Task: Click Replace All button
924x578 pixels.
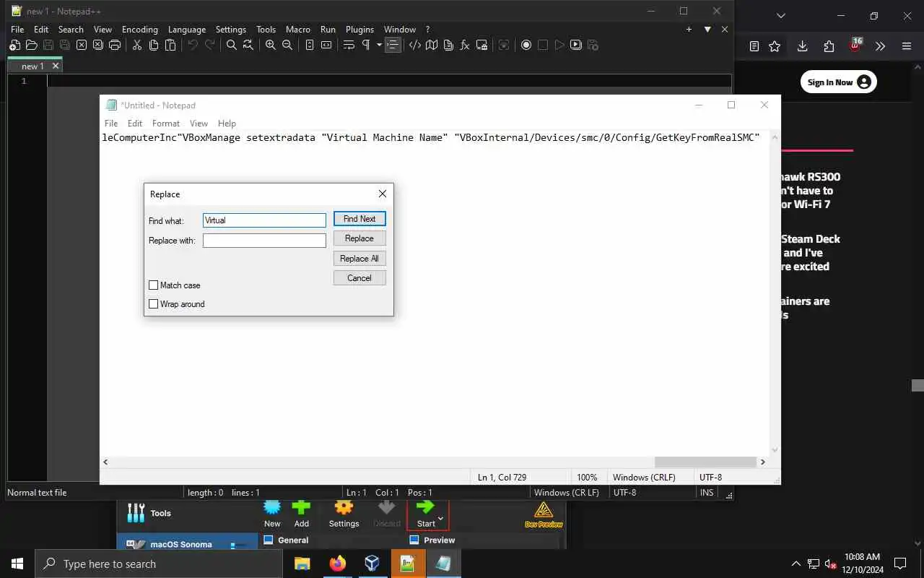Action: tap(359, 259)
